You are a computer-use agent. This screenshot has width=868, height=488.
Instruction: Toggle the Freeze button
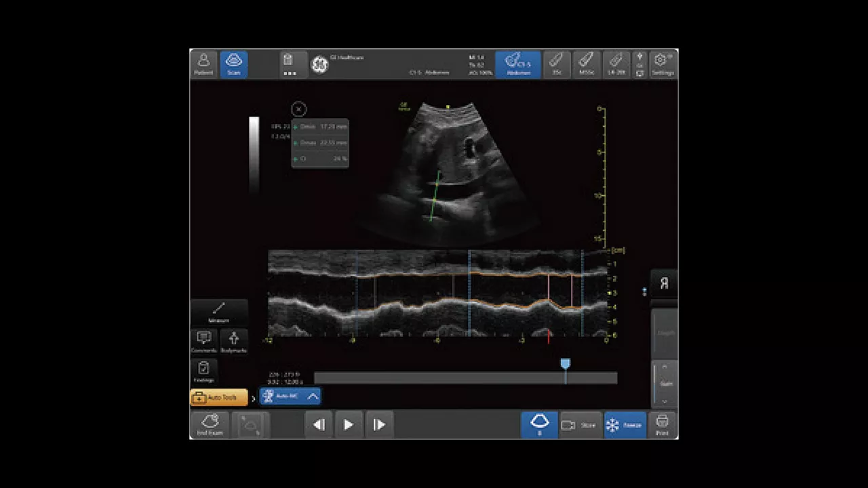[x=625, y=425]
